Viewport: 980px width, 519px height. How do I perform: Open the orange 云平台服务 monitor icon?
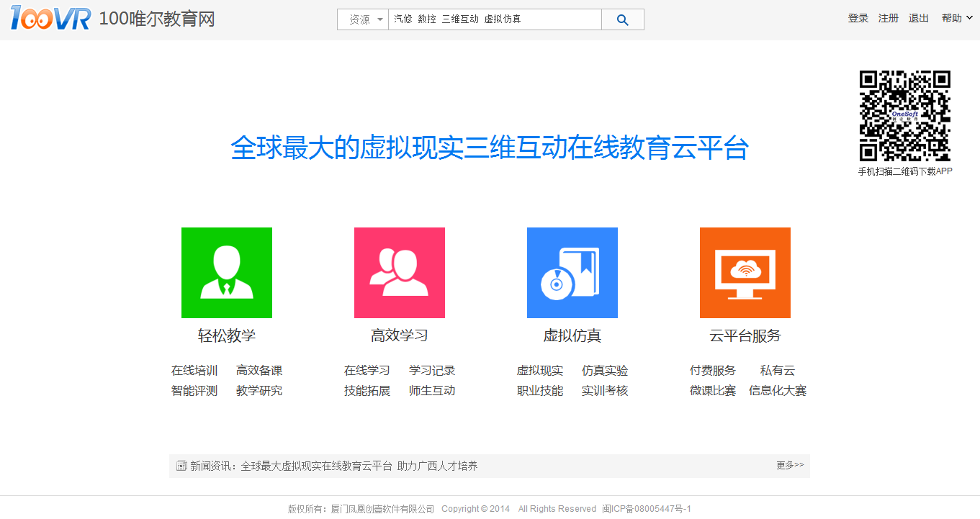pyautogui.click(x=745, y=273)
